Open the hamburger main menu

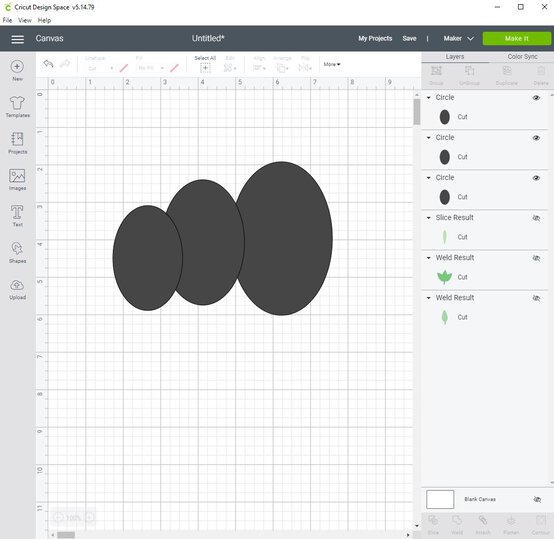17,39
